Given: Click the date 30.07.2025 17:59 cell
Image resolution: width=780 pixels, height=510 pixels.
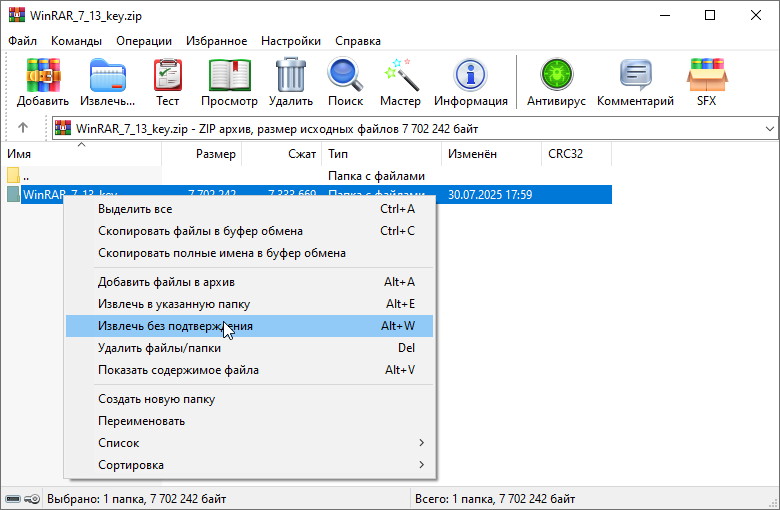Looking at the screenshot, I should coord(490,195).
